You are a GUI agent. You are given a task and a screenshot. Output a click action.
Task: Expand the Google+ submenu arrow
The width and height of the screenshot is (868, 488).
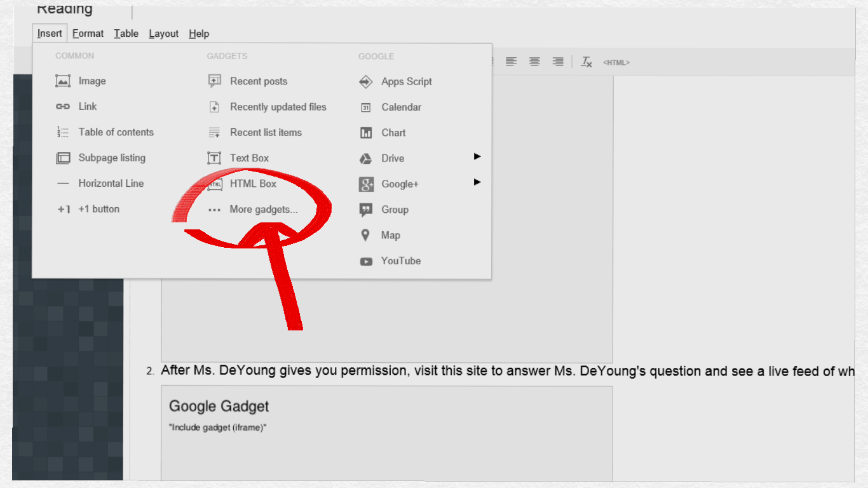(x=477, y=182)
